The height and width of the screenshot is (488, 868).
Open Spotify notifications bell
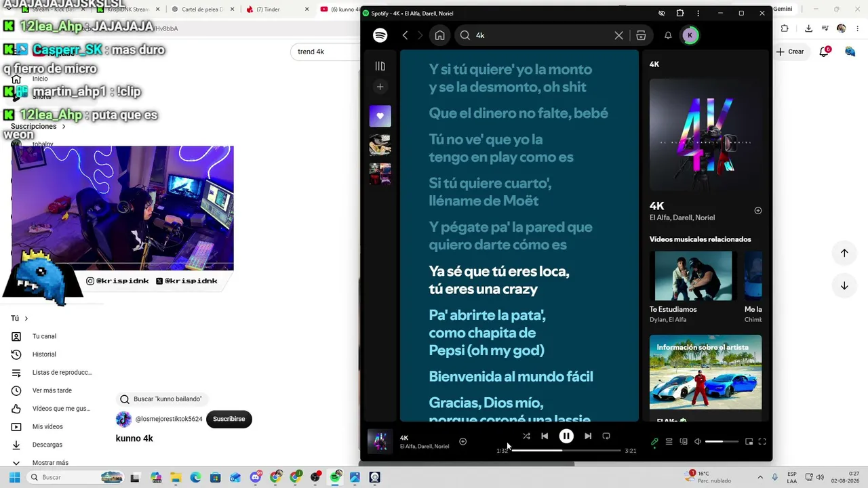pos(668,35)
